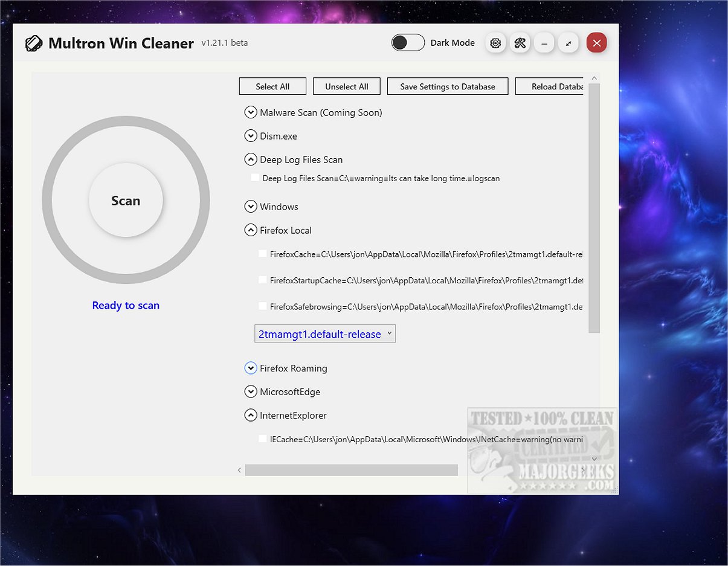Click the FirefoxStartupCache path text
This screenshot has width=728, height=566.
point(427,280)
